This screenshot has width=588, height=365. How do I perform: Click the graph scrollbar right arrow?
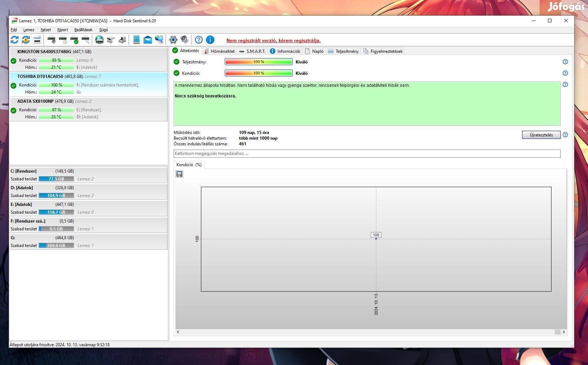click(x=564, y=332)
